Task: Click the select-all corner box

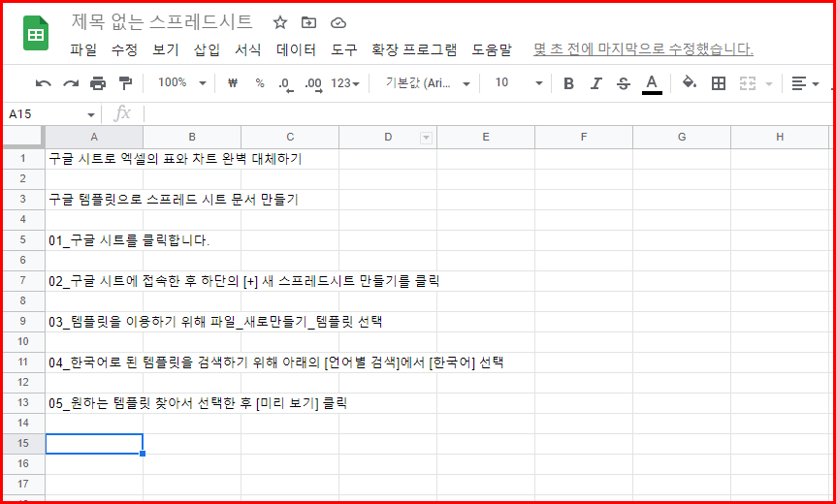Action: (x=23, y=137)
